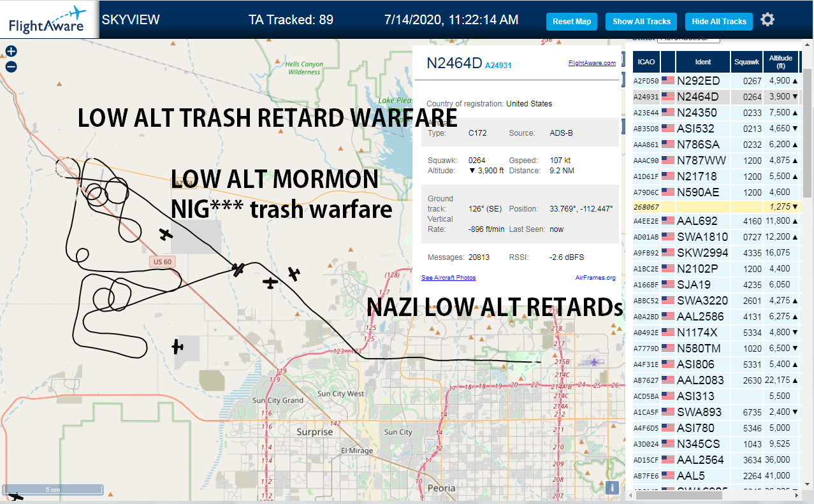This screenshot has width=814, height=504.
Task: Select the N787WW aircraft row
Action: [716, 161]
